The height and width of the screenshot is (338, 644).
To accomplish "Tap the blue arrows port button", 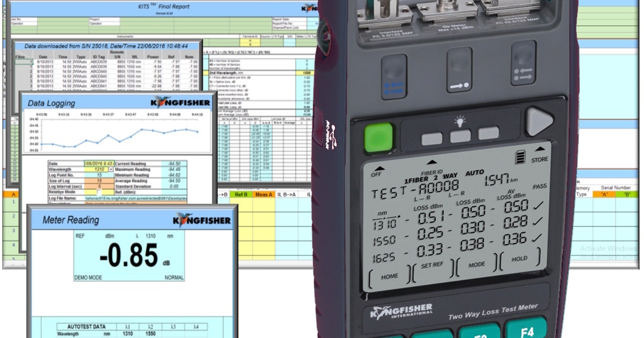I will [x=394, y=78].
